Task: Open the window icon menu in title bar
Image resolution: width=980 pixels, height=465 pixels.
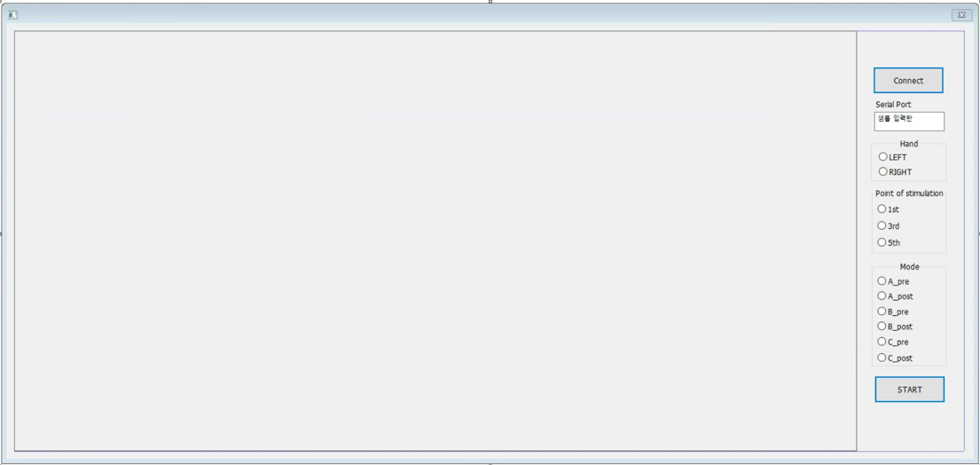Action: (x=12, y=14)
